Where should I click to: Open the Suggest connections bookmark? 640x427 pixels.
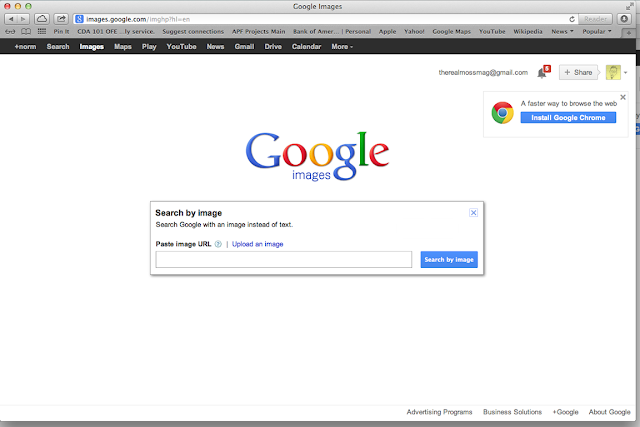point(193,31)
